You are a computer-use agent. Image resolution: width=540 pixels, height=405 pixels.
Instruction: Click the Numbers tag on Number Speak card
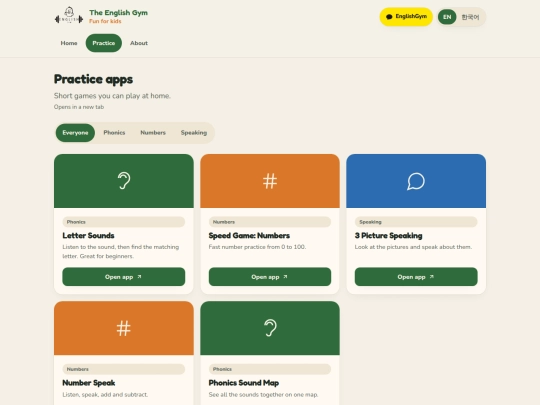click(124, 369)
